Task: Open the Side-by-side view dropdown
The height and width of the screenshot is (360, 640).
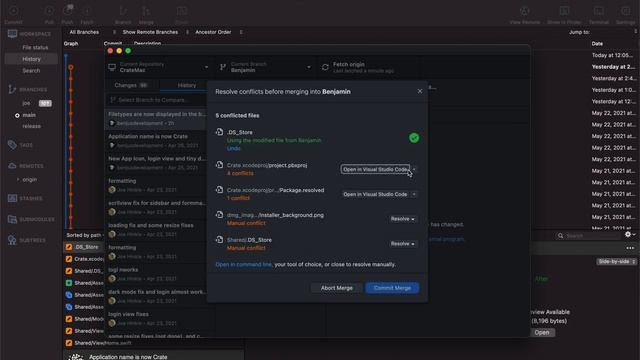Action: point(616,262)
